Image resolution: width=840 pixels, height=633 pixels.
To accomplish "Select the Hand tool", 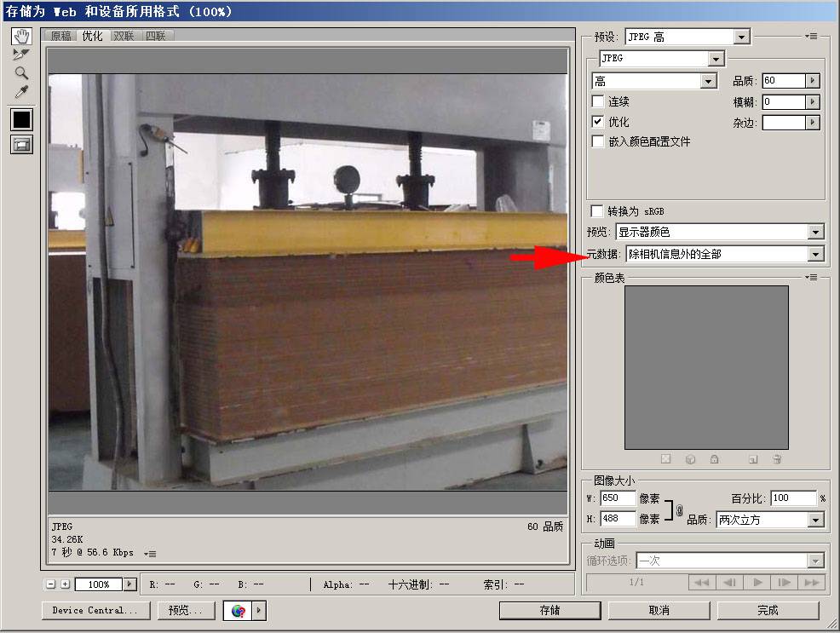I will [20, 36].
